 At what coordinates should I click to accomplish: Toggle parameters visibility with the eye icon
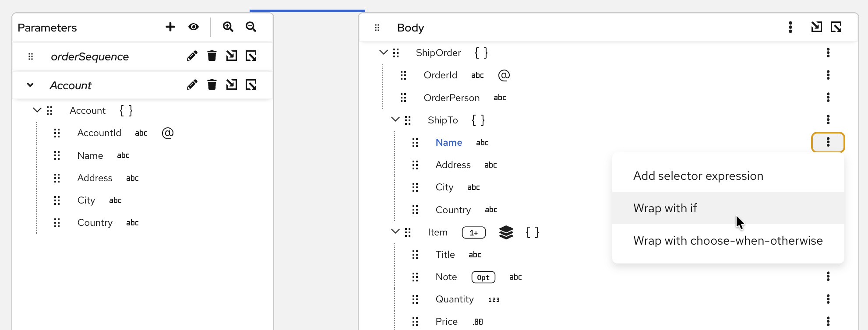click(x=194, y=27)
